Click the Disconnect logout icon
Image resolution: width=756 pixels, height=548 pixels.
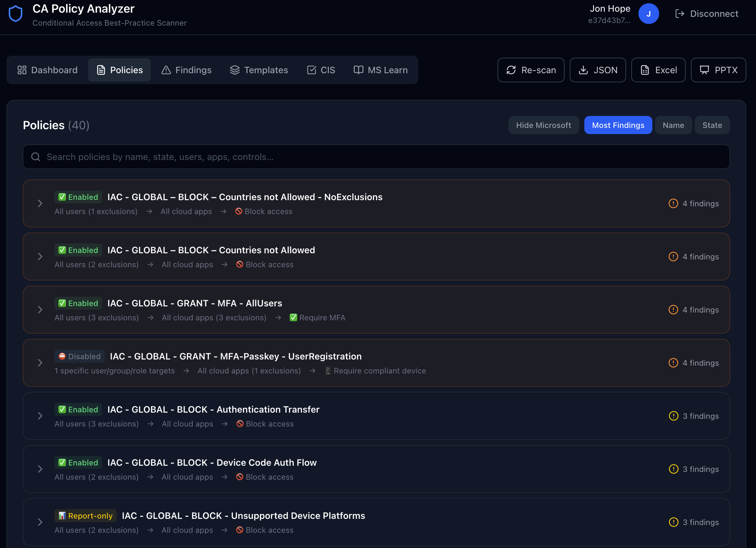pos(680,14)
